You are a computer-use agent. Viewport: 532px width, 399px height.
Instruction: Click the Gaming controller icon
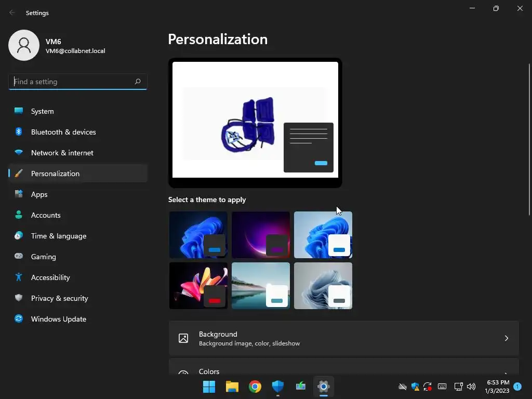tap(19, 256)
